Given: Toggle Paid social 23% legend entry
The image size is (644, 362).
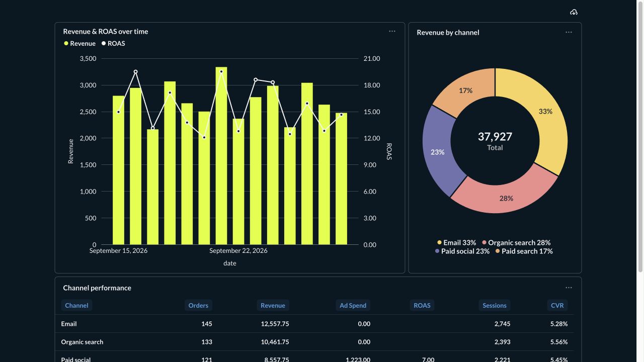Looking at the screenshot, I should tap(462, 251).
